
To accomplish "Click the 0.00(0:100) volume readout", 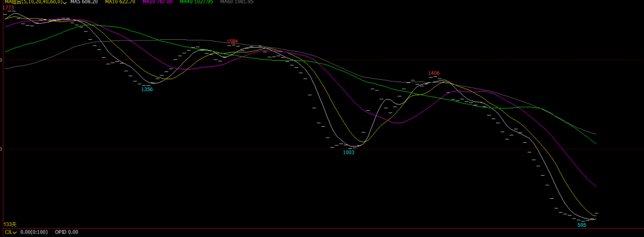I will [x=33, y=232].
